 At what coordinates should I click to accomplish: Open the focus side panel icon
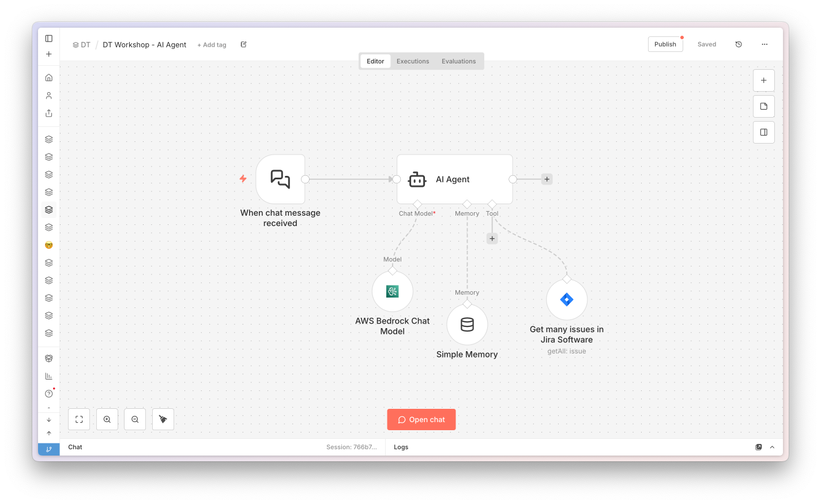pos(764,132)
